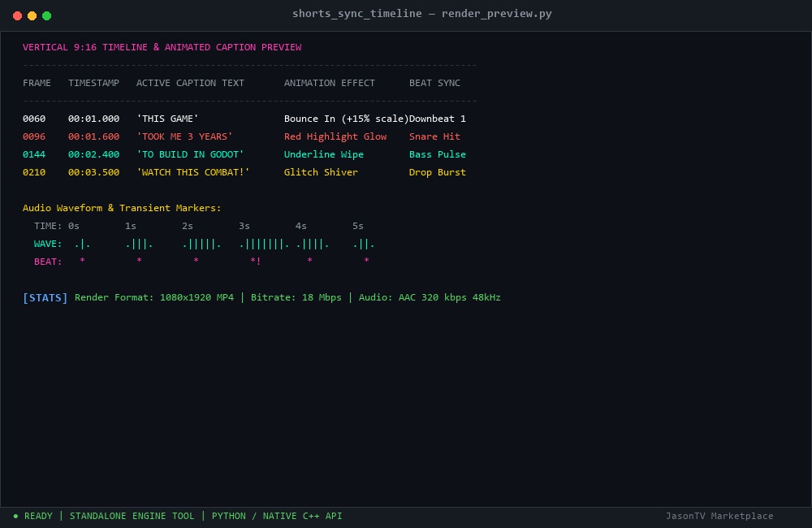Click the window title shorts_sync_timeline — render_preview.py
812x528 pixels.
[x=422, y=14]
